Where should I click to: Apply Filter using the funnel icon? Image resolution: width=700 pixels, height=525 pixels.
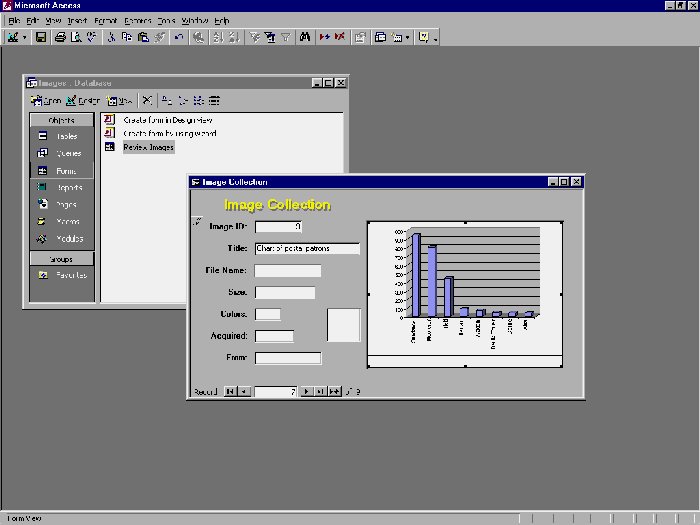(285, 37)
